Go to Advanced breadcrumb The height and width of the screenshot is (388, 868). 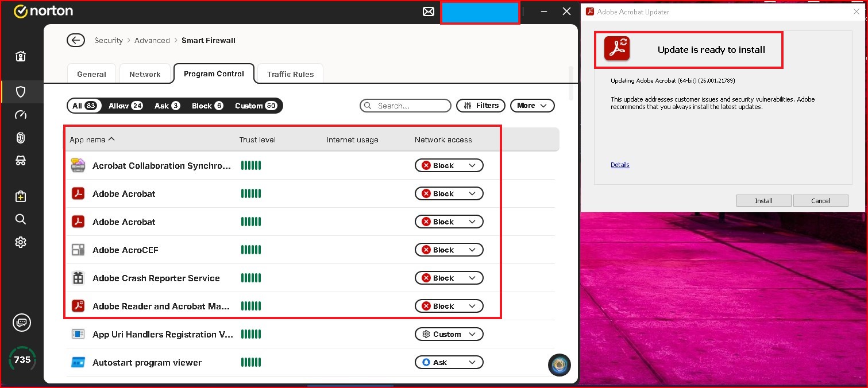tap(152, 41)
